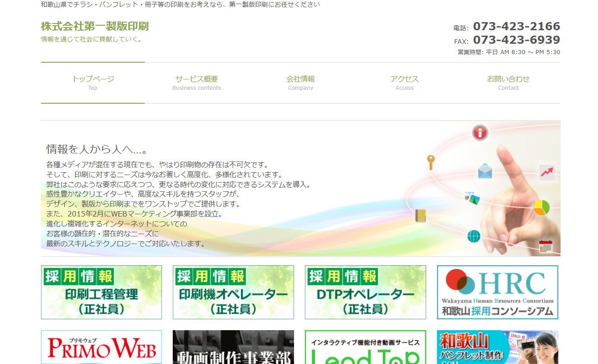
Task: Click the phone number 073-423-2166
Action: point(516,26)
